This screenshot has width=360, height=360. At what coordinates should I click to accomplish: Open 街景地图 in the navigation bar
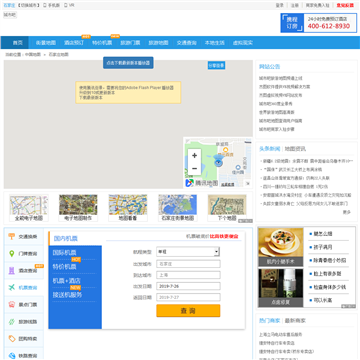[x=46, y=43]
